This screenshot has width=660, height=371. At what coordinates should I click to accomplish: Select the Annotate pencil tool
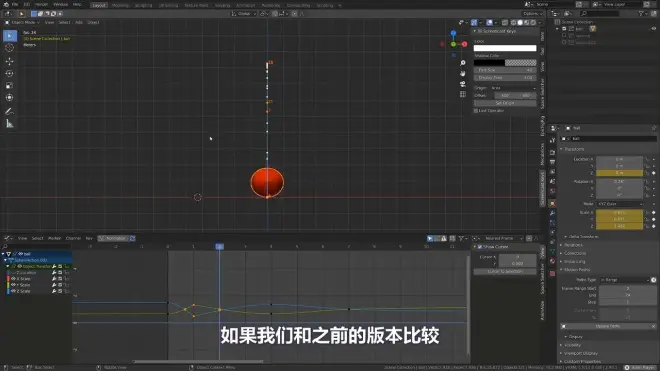(9, 112)
